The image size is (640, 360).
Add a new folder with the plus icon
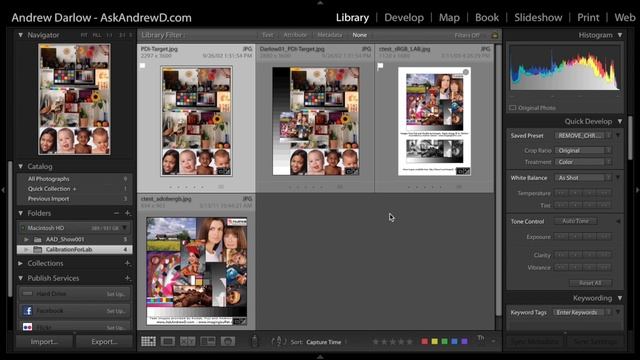pos(128,213)
